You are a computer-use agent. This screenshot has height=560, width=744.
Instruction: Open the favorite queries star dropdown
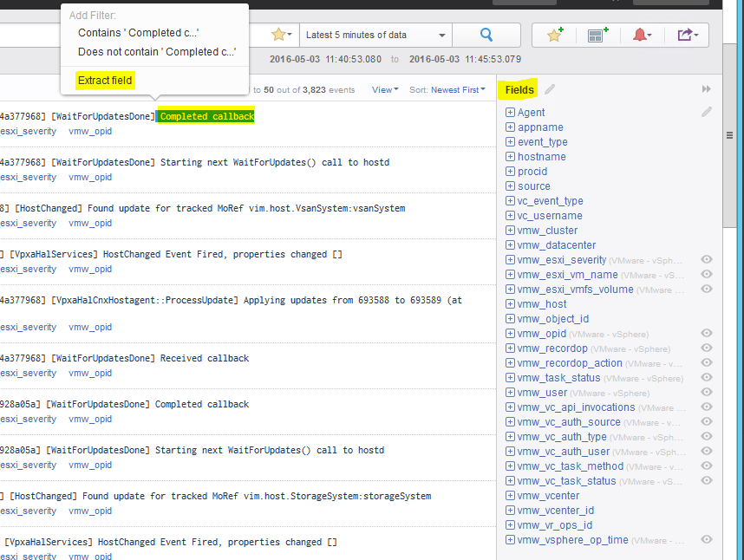click(281, 35)
